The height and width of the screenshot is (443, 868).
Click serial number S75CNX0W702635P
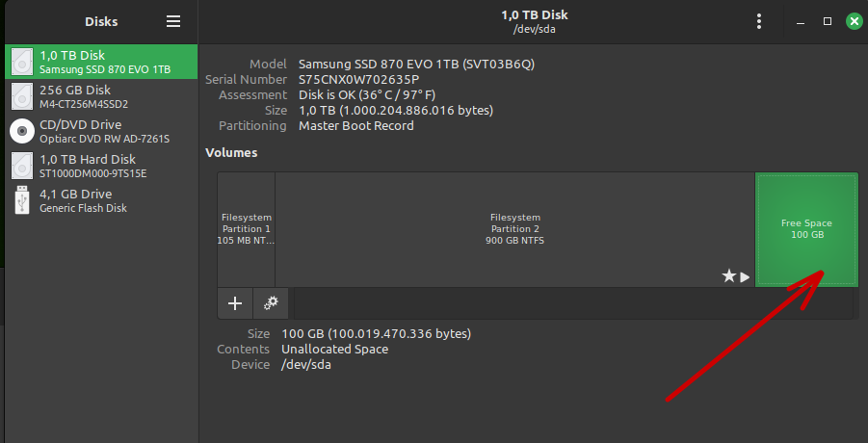[x=358, y=79]
